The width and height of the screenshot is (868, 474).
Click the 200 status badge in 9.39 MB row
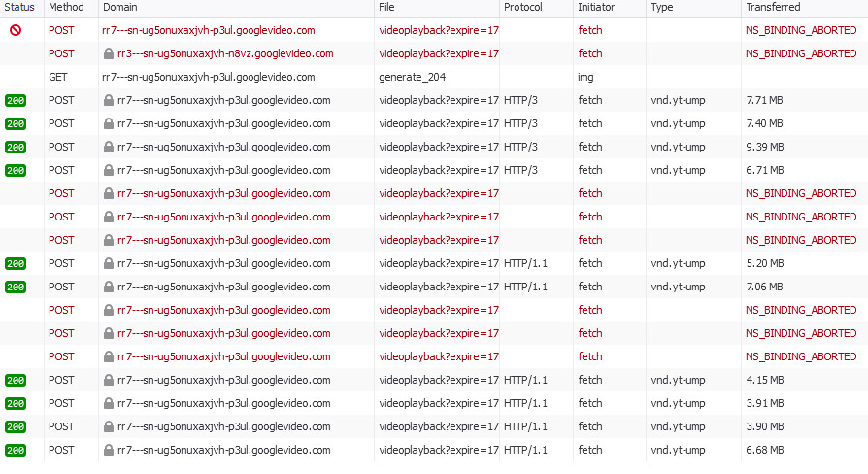coord(16,148)
